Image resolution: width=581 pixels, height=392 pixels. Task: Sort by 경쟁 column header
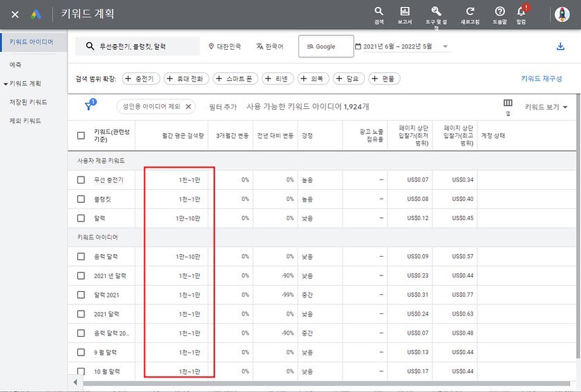pyautogui.click(x=307, y=136)
